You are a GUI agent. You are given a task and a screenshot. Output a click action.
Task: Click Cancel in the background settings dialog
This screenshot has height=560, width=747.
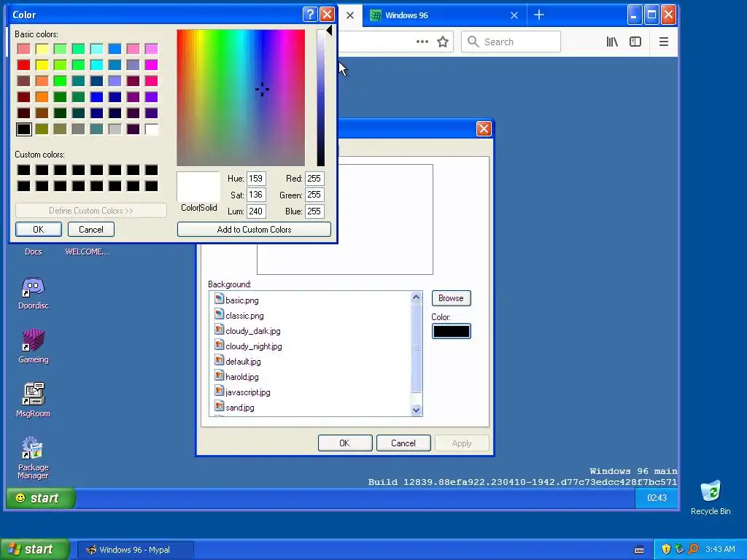click(403, 443)
